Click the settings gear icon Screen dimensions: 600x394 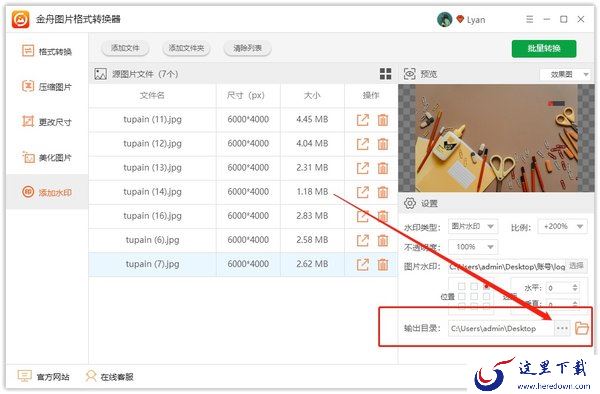(410, 203)
